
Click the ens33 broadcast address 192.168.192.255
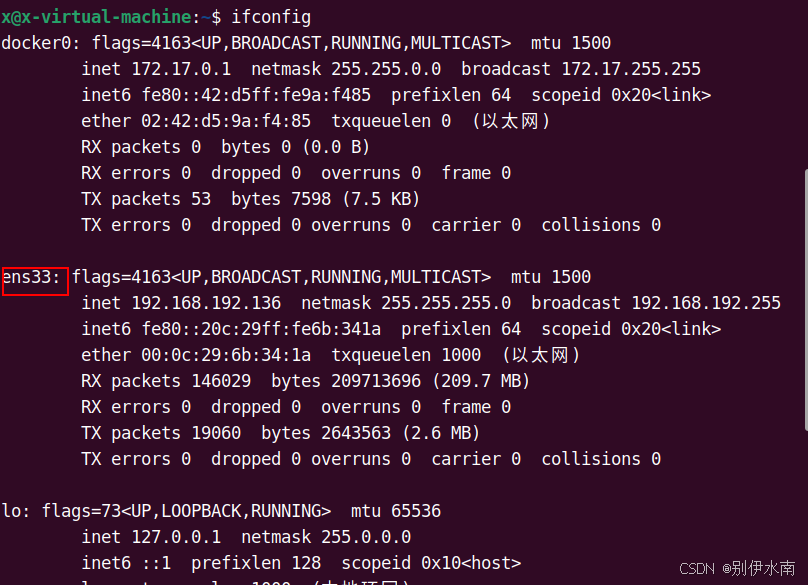tap(706, 303)
